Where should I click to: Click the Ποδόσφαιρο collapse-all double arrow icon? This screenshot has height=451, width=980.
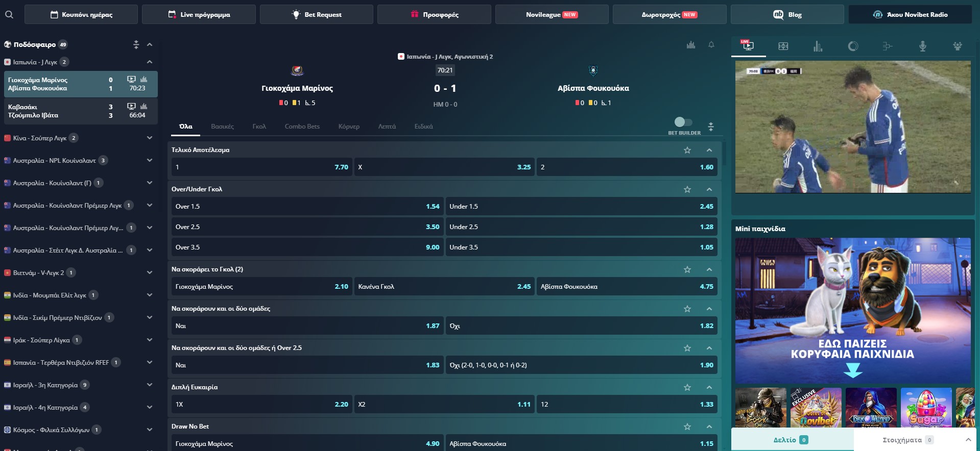point(136,44)
